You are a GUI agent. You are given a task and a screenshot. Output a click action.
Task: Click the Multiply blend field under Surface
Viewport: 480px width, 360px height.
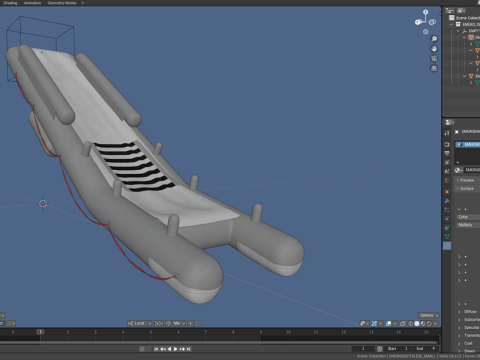point(468,225)
